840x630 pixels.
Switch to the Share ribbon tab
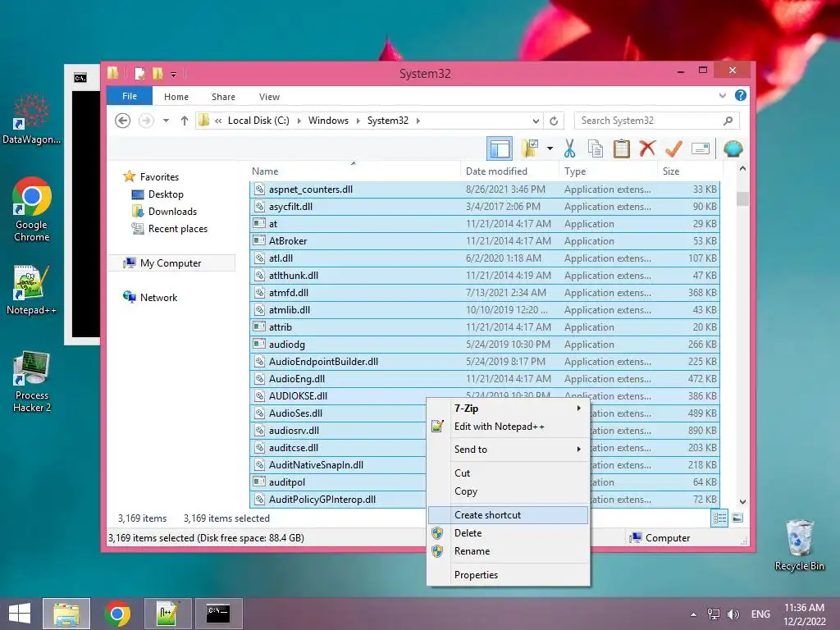pyautogui.click(x=223, y=97)
